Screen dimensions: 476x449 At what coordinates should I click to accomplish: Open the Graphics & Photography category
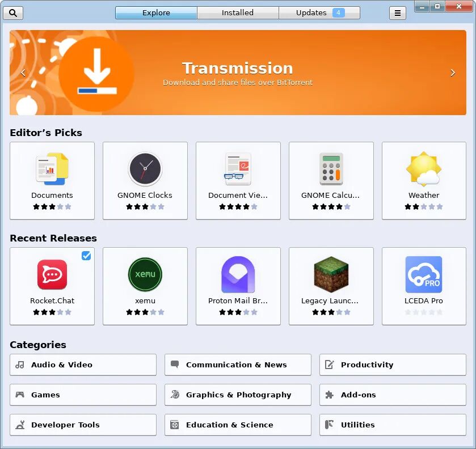tap(238, 395)
